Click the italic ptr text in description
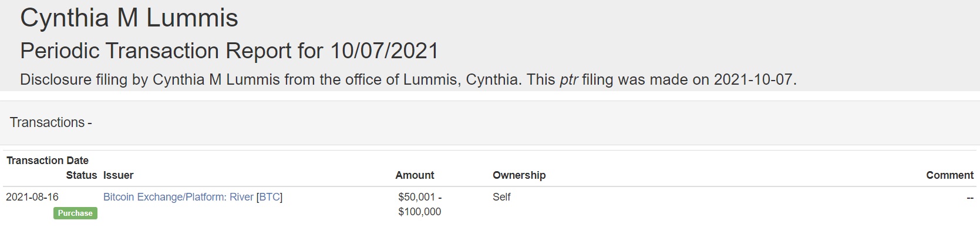The height and width of the screenshot is (227, 980). point(568,80)
